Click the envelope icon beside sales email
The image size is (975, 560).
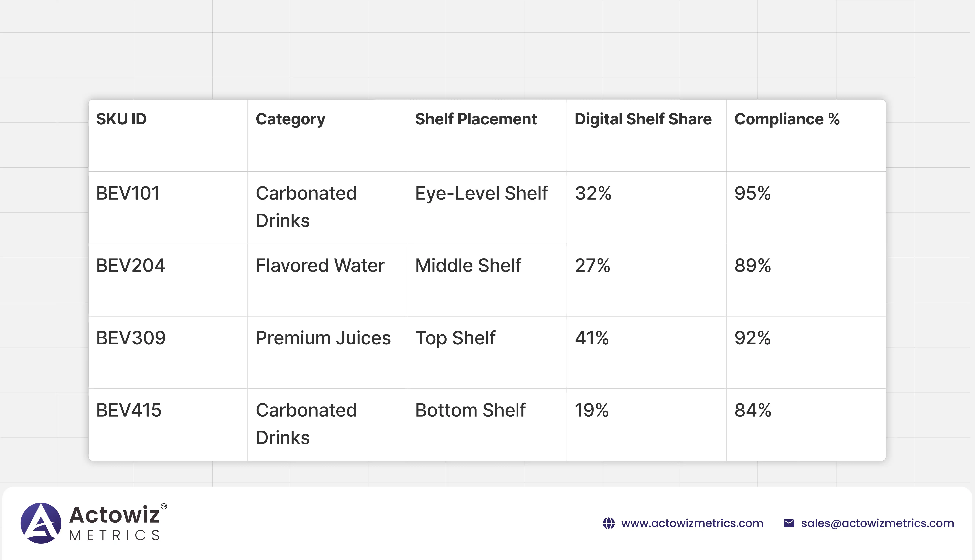(x=788, y=524)
